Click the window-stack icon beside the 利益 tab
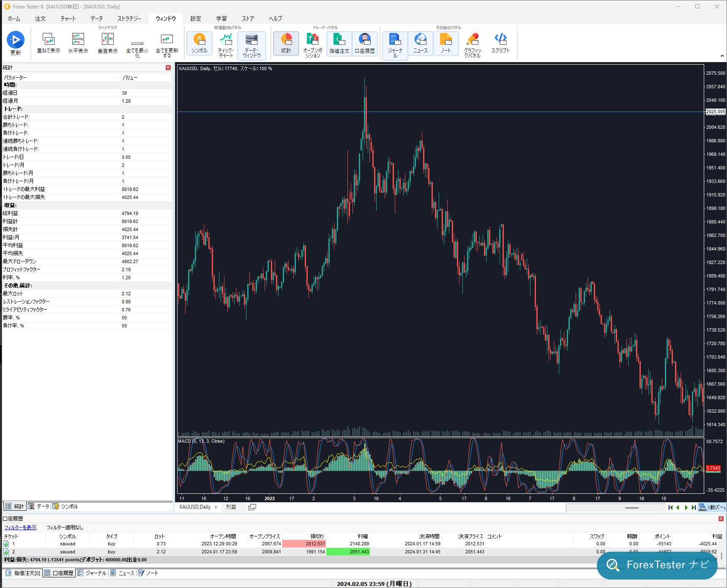 tap(252, 507)
